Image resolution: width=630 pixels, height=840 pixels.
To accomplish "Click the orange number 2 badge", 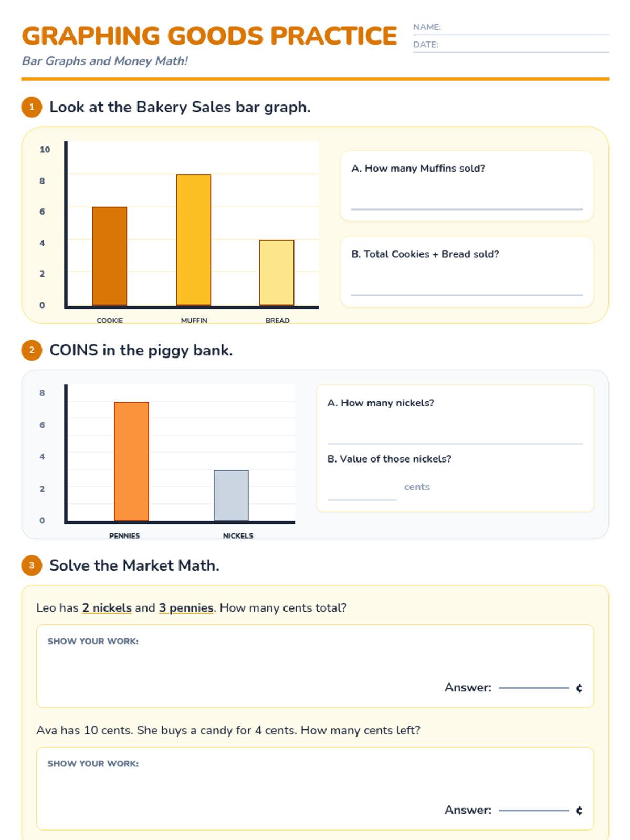I will [x=31, y=350].
